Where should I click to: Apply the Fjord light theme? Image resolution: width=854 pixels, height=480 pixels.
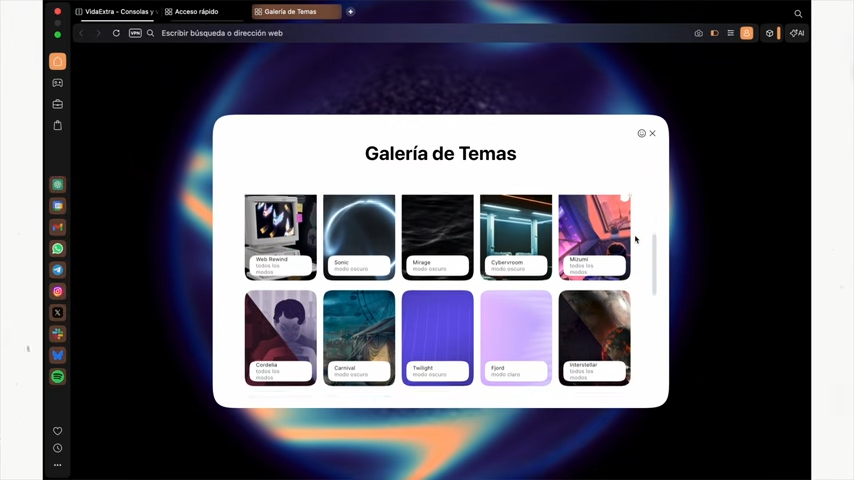516,338
